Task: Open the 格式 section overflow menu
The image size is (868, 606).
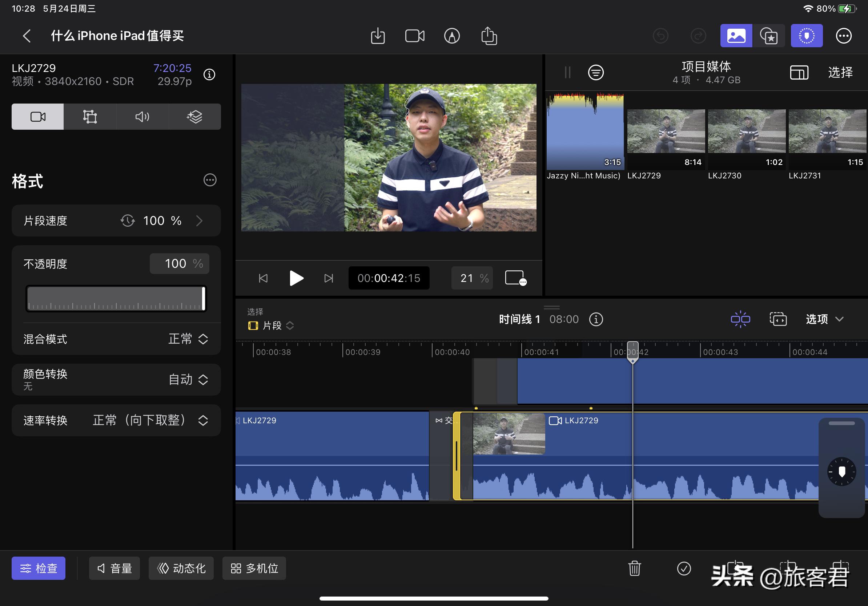Action: pos(210,180)
